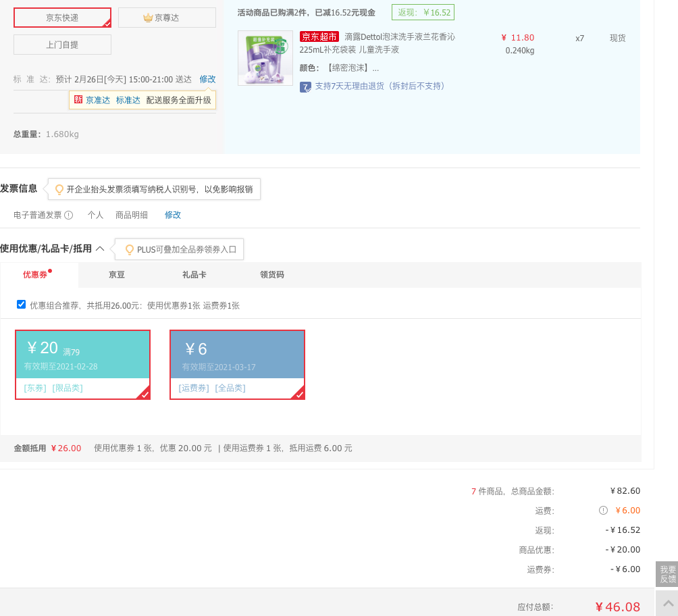Click 修改 link in invoice info
Viewport: 678px width, 616px height.
(x=172, y=215)
